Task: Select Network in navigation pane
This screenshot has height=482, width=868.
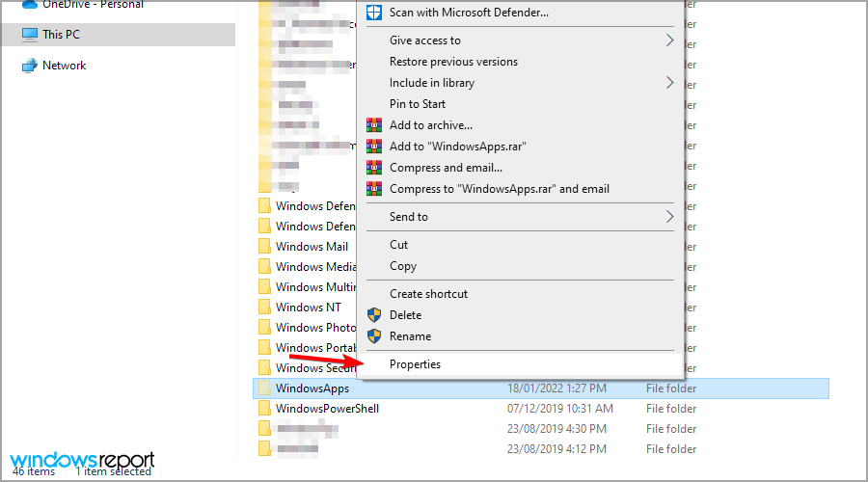Action: (x=65, y=66)
